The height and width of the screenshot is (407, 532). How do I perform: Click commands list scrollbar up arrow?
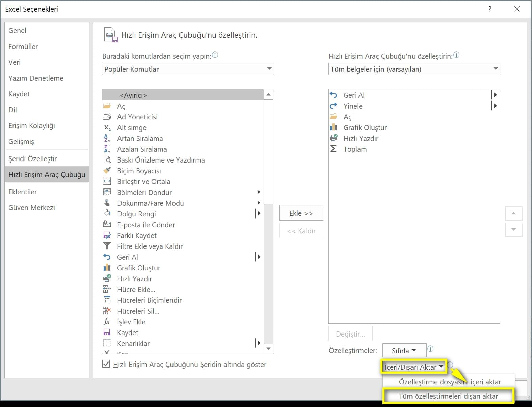[x=268, y=95]
